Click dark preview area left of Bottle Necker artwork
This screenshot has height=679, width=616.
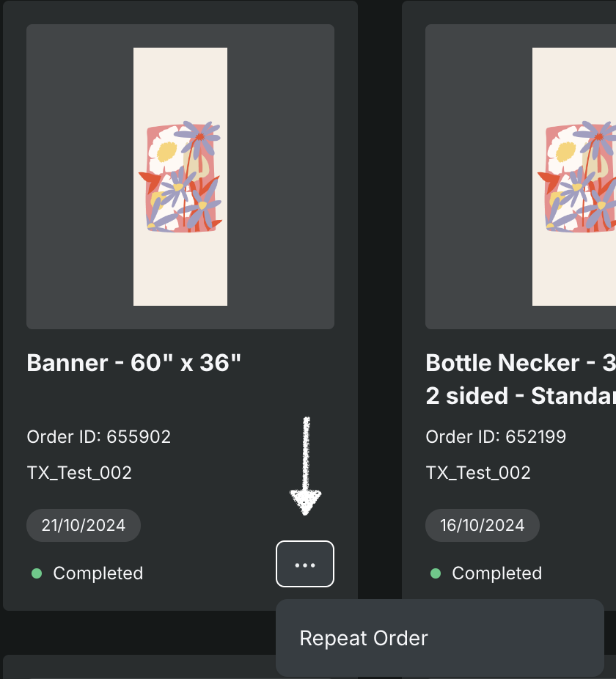point(478,177)
